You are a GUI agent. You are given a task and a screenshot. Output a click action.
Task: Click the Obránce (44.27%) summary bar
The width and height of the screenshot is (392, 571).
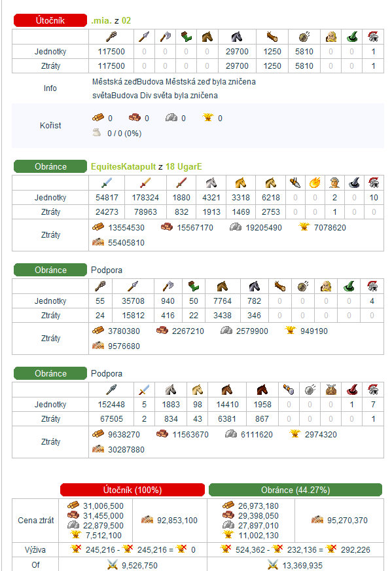click(296, 490)
